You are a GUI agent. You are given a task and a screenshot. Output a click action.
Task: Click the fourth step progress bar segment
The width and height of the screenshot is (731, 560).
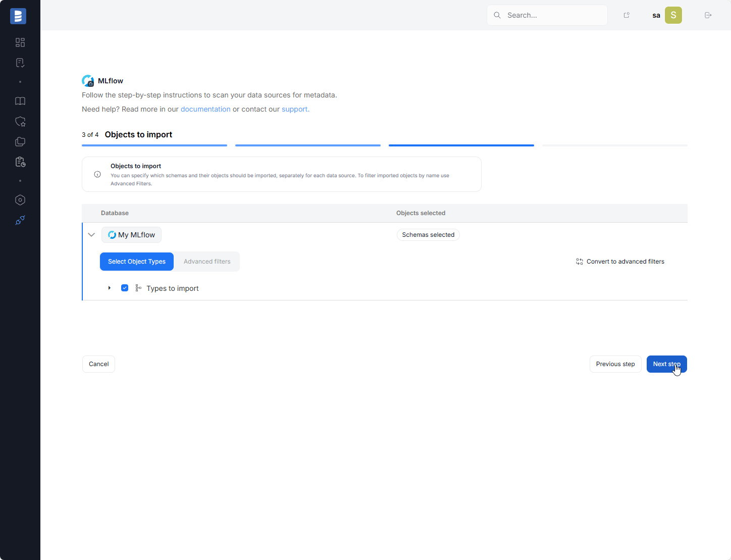click(x=614, y=145)
